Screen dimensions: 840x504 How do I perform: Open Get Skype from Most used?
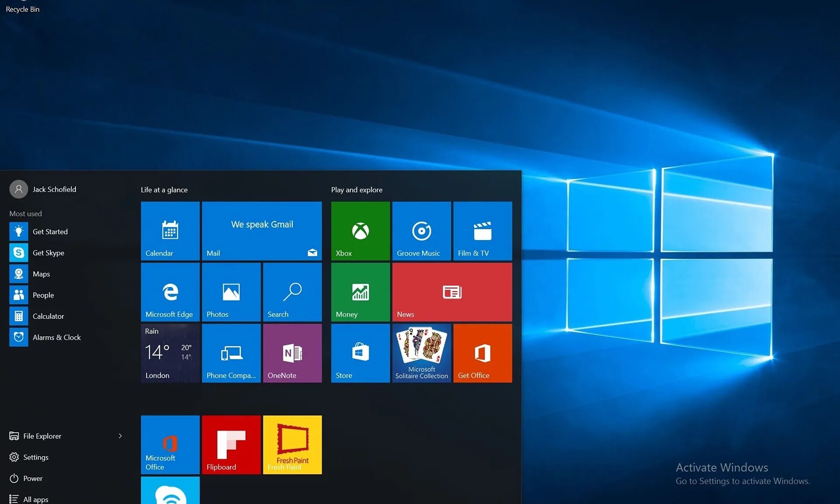[x=48, y=252]
